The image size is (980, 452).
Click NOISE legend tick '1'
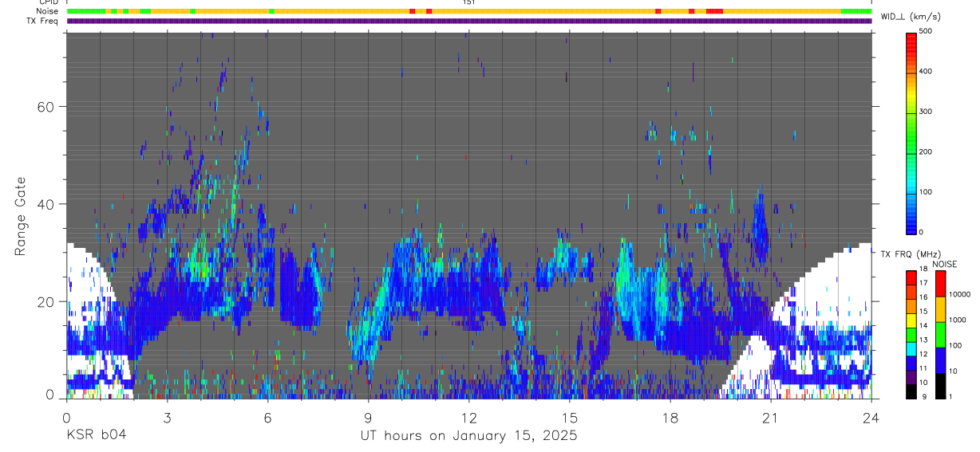coord(950,397)
